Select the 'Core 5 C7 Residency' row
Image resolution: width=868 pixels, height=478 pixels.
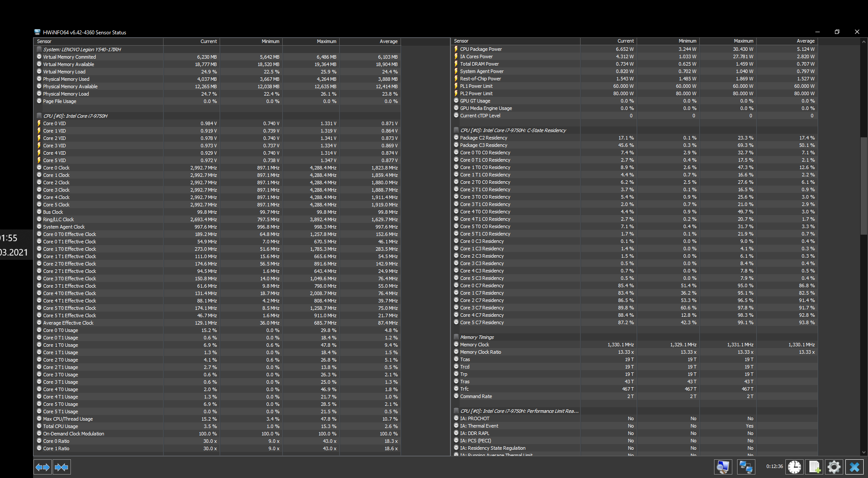pos(634,322)
